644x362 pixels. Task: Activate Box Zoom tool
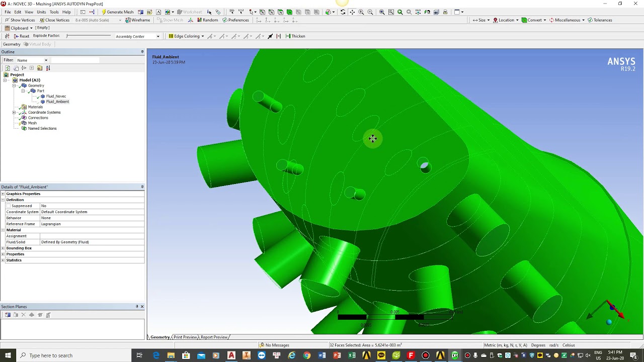coord(370,12)
